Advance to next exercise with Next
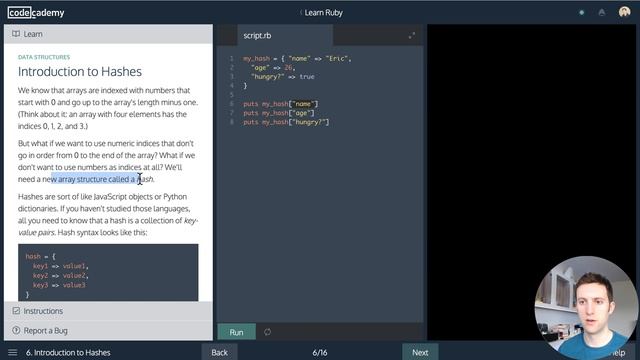 420,352
